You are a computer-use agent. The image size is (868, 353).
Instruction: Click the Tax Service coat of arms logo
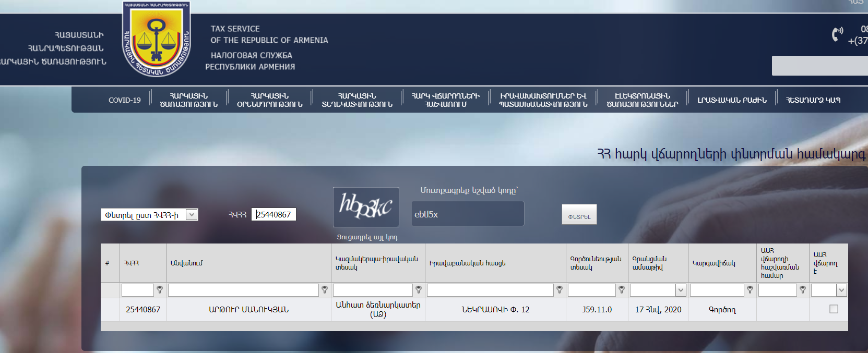pos(156,40)
